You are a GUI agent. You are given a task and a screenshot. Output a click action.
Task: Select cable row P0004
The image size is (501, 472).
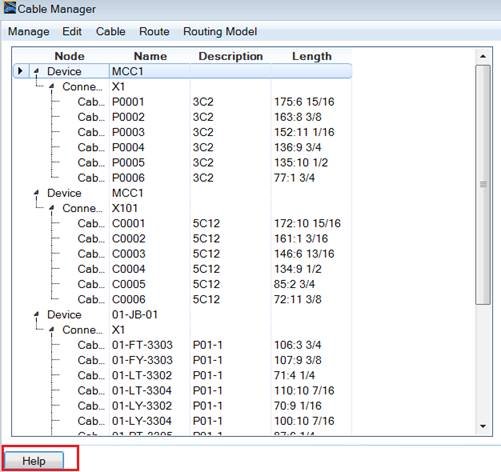point(182,147)
